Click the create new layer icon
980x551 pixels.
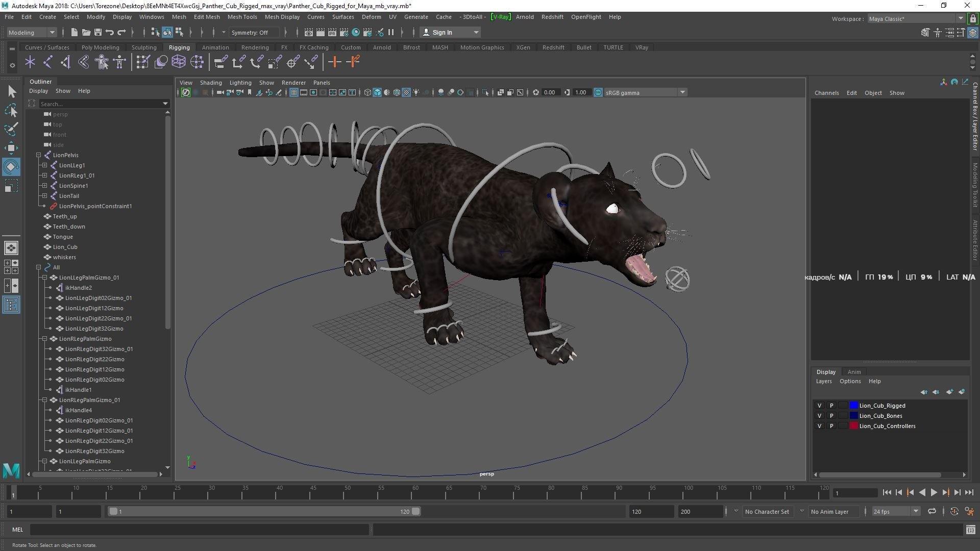[949, 392]
